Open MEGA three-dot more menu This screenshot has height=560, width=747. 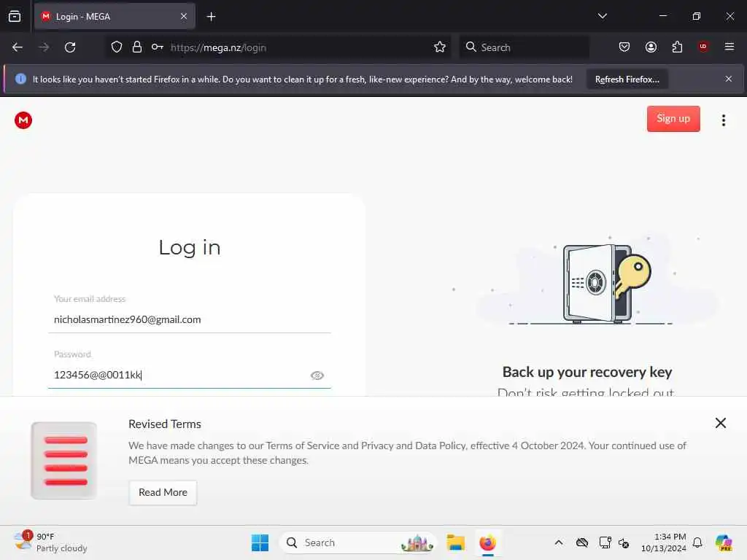click(723, 120)
